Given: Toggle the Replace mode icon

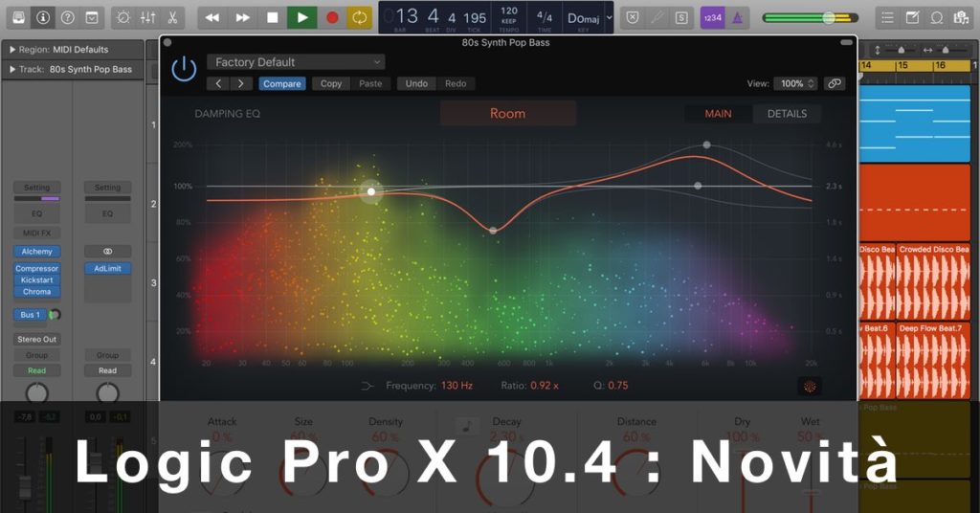Looking at the screenshot, I should 633,17.
